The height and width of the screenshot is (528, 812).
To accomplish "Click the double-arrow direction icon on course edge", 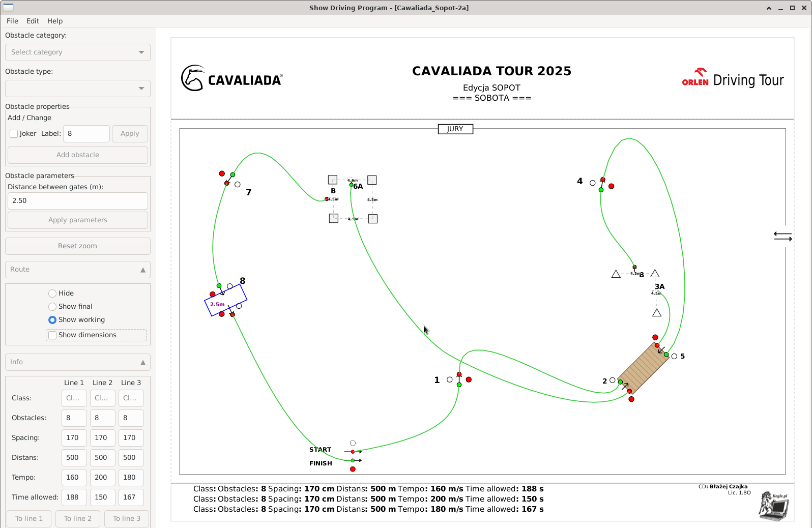I will tap(782, 237).
